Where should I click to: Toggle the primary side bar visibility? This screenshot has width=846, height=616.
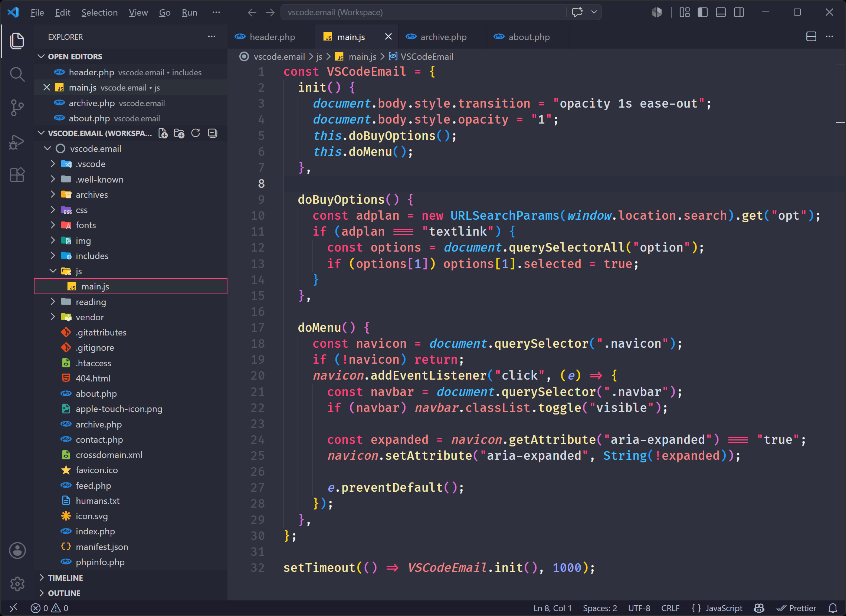click(703, 12)
